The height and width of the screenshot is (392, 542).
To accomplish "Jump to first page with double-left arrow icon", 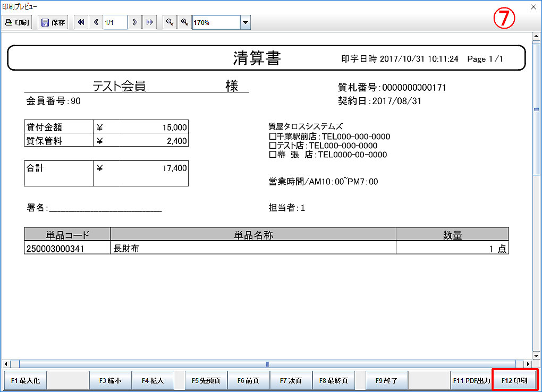I will (81, 22).
